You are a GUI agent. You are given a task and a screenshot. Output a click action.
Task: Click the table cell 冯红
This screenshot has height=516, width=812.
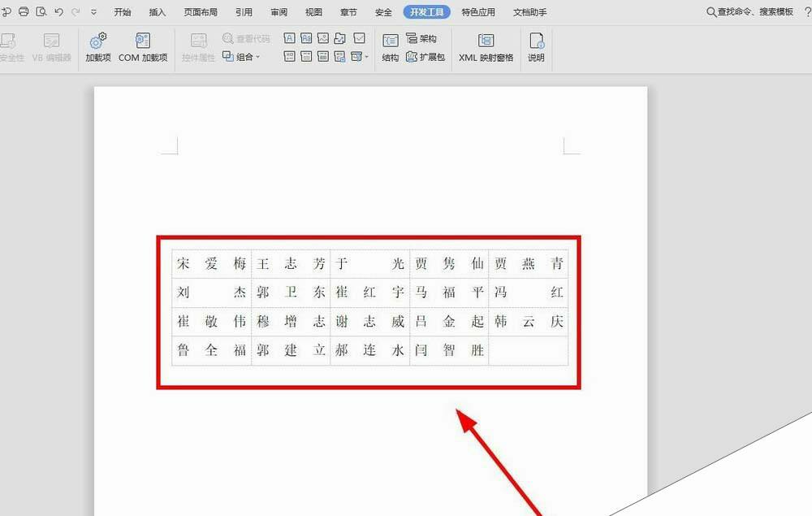tap(529, 293)
